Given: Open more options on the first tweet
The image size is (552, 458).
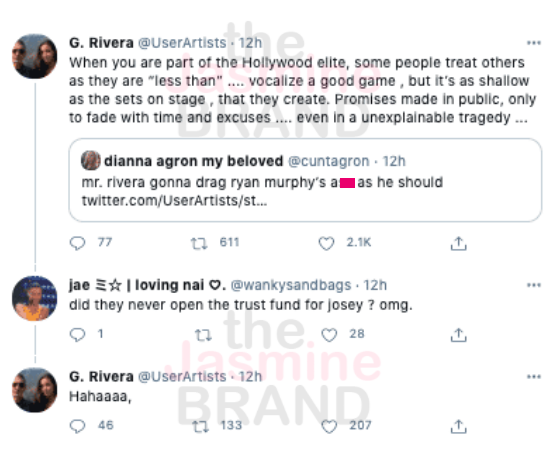Looking at the screenshot, I should pyautogui.click(x=534, y=43).
